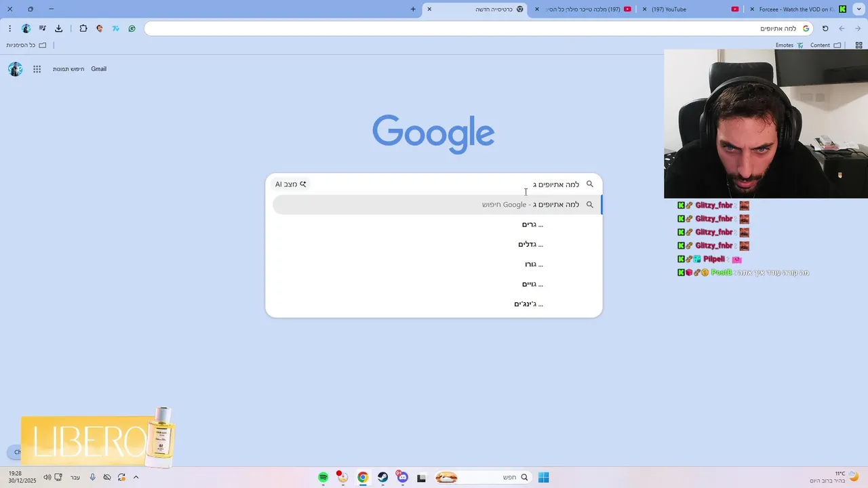This screenshot has width=868, height=488.
Task: Go forward with the forward arrow
Action: tap(858, 28)
